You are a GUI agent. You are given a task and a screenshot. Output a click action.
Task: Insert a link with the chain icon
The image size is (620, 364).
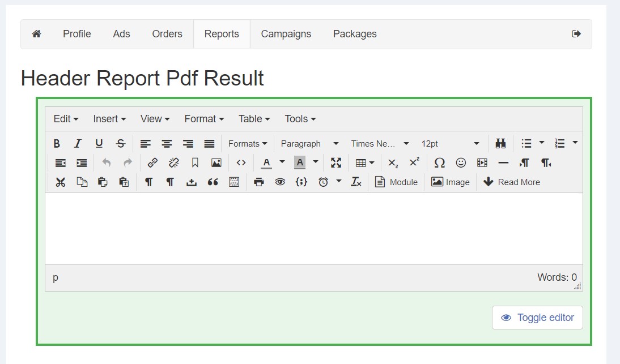coord(152,163)
